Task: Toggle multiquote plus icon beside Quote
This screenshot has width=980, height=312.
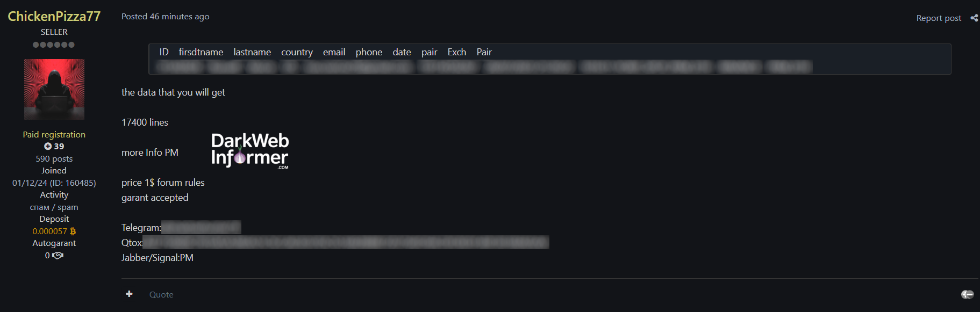Action: tap(129, 294)
